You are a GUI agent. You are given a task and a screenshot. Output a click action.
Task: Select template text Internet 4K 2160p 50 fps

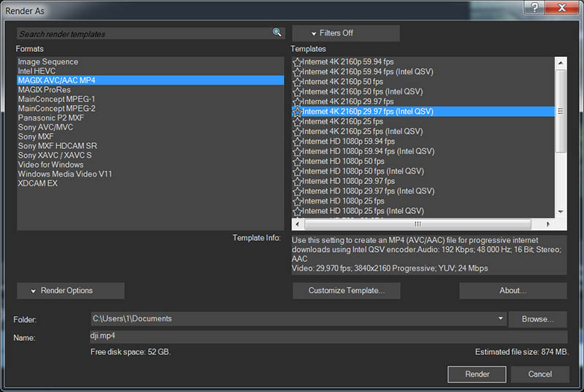[x=342, y=82]
